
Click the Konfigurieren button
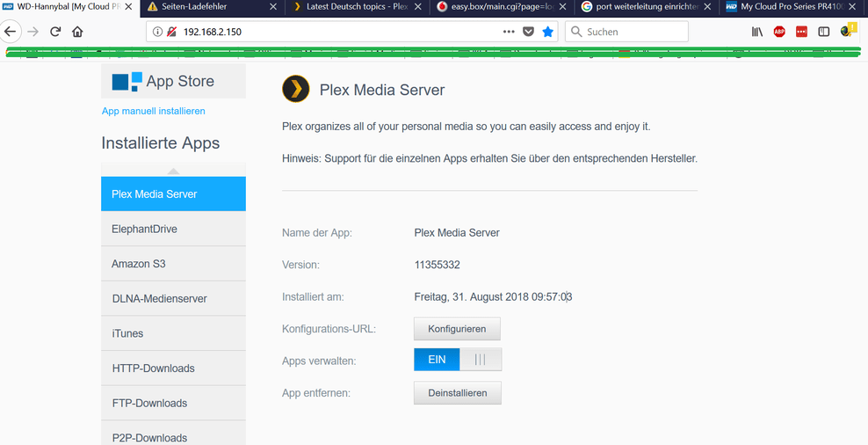tap(457, 329)
